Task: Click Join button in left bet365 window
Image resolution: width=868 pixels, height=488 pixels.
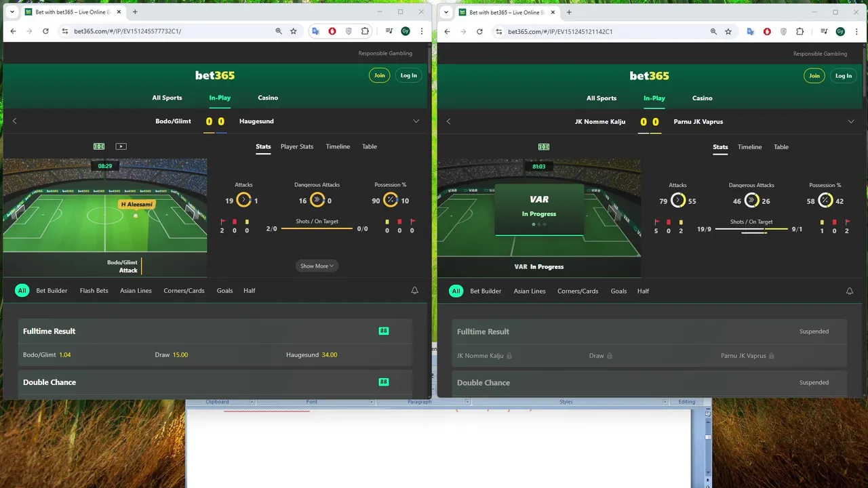Action: click(380, 75)
